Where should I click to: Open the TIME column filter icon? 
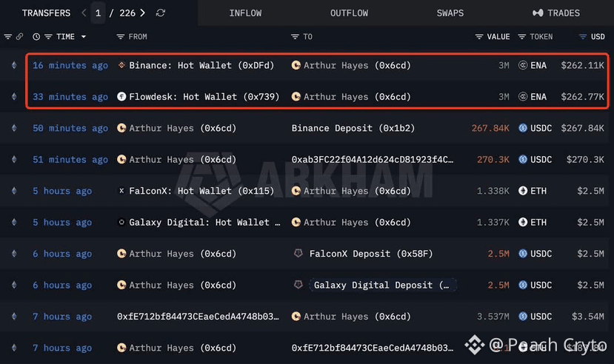click(48, 37)
